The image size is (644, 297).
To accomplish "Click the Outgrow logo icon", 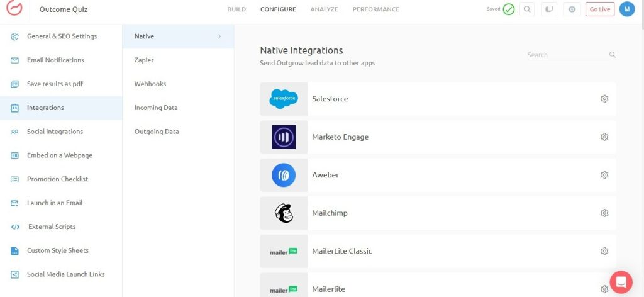I will pyautogui.click(x=14, y=9).
